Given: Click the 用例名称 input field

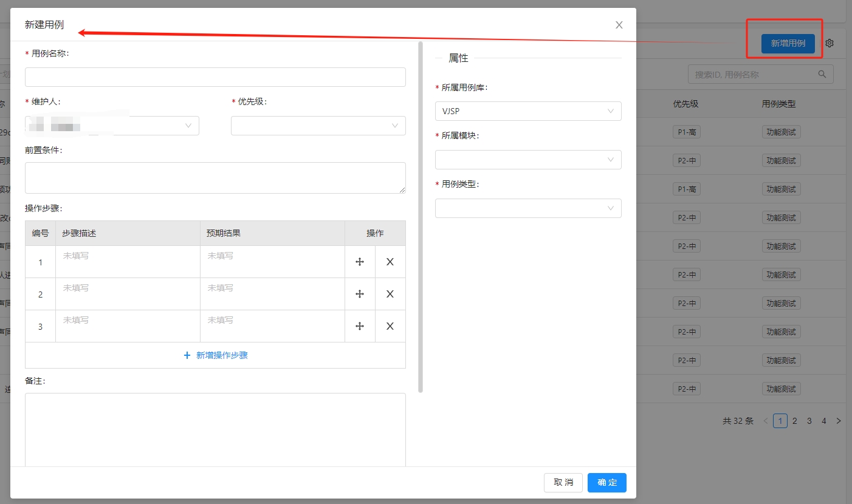Looking at the screenshot, I should point(215,77).
